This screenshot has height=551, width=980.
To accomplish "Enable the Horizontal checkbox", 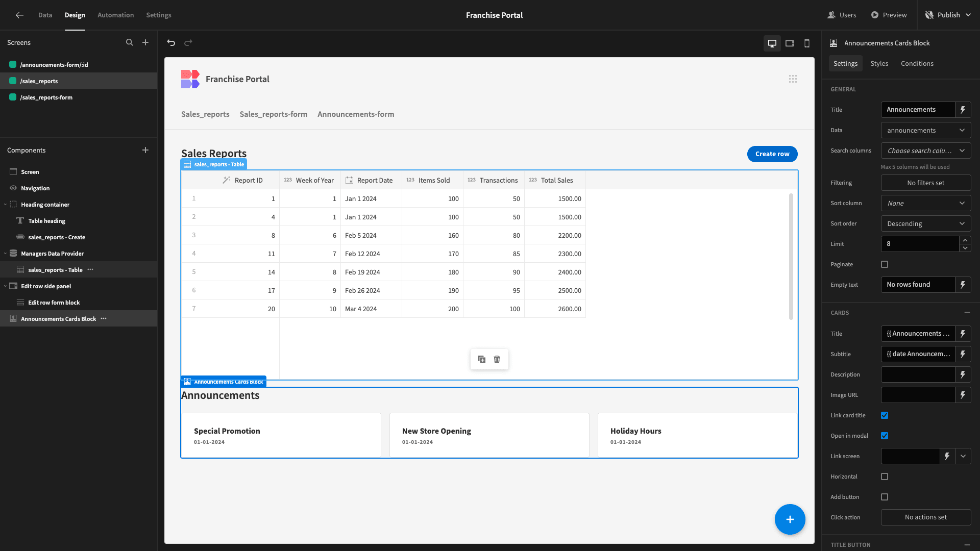I will point(885,477).
